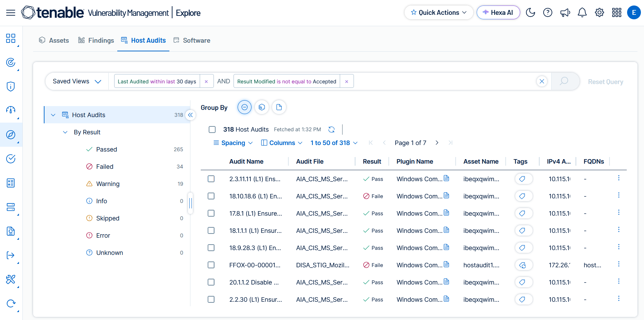This screenshot has width=644, height=320.
Task: Collapse the By Result tree node
Action: [x=65, y=132]
